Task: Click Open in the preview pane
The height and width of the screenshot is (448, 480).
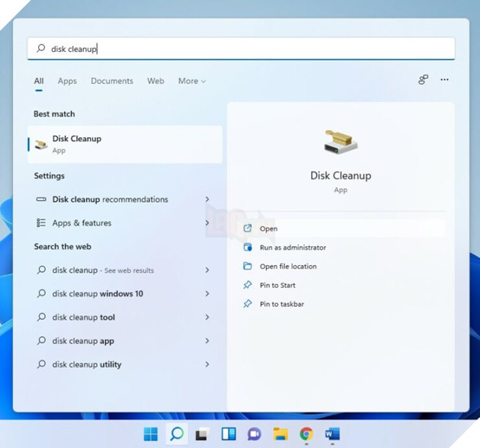Action: [x=342, y=229]
